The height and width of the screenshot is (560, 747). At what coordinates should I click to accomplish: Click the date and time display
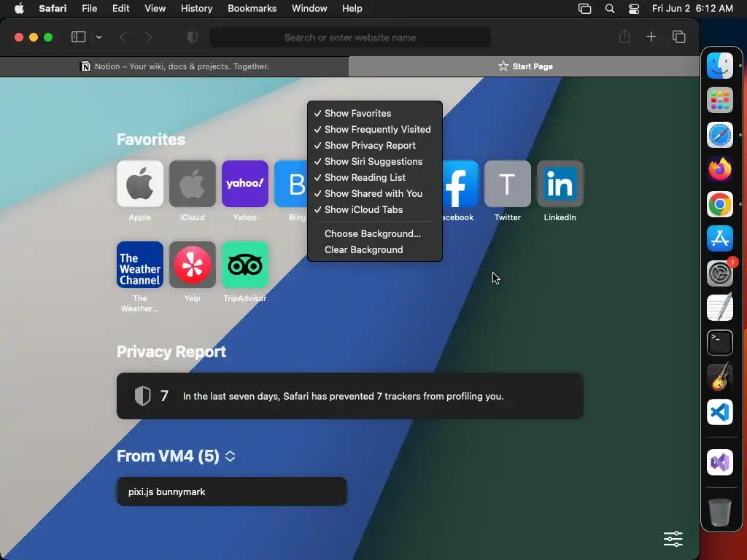click(692, 9)
